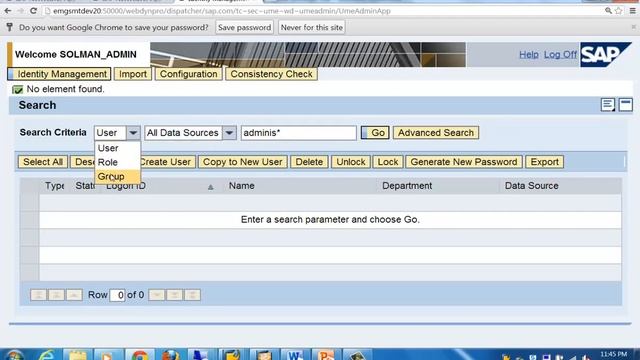Move down one row in the paginator
The image size is (640, 360).
tap(157, 295)
